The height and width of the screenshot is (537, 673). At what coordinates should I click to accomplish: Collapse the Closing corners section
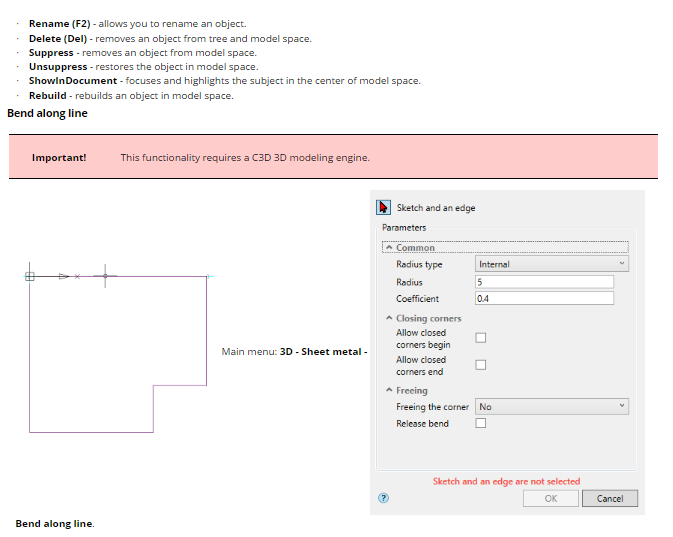click(x=389, y=318)
